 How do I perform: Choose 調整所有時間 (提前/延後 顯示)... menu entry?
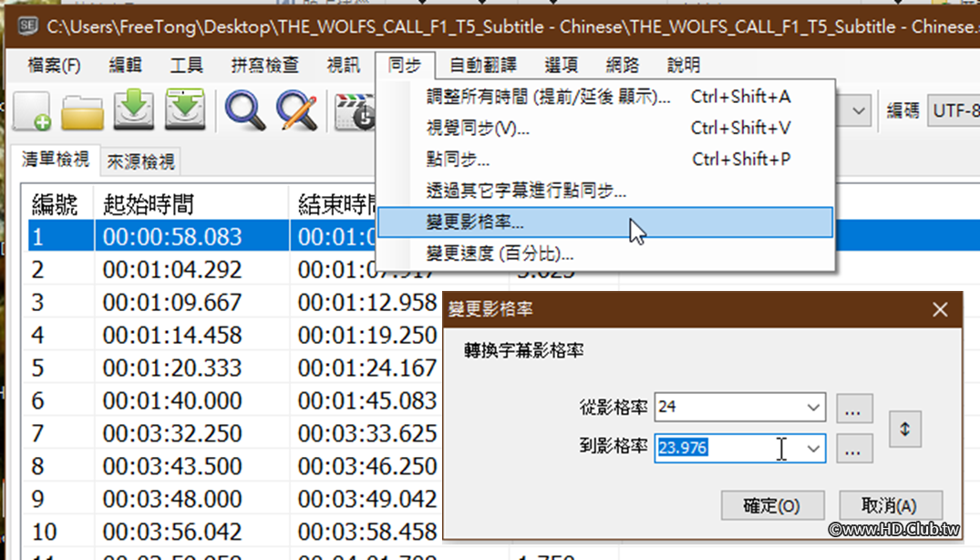click(x=605, y=97)
